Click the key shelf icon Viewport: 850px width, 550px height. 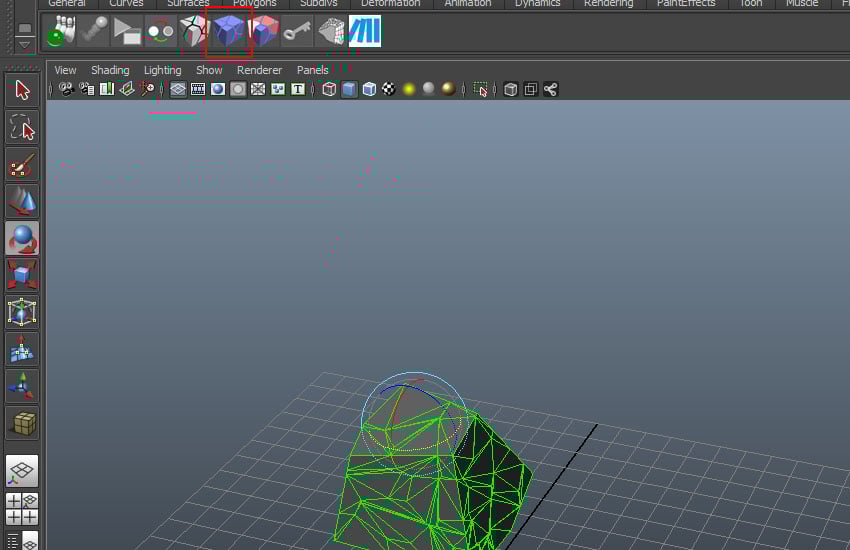point(296,32)
